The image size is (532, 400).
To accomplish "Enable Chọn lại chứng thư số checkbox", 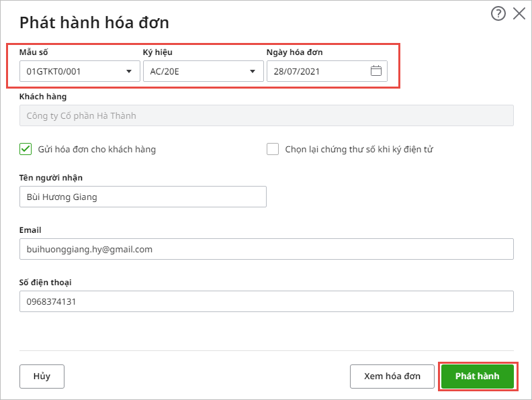I will pyautogui.click(x=273, y=149).
